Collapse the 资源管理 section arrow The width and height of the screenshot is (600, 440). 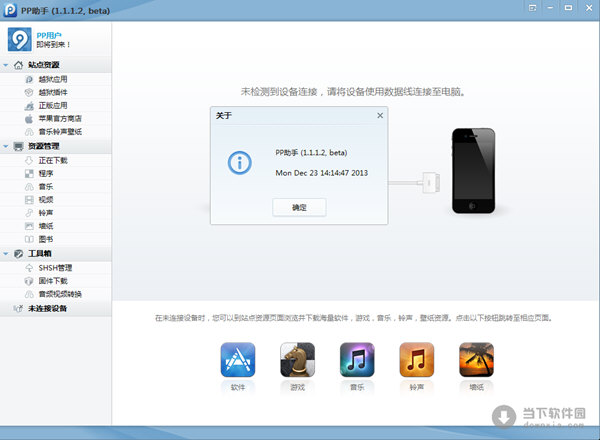(x=6, y=146)
